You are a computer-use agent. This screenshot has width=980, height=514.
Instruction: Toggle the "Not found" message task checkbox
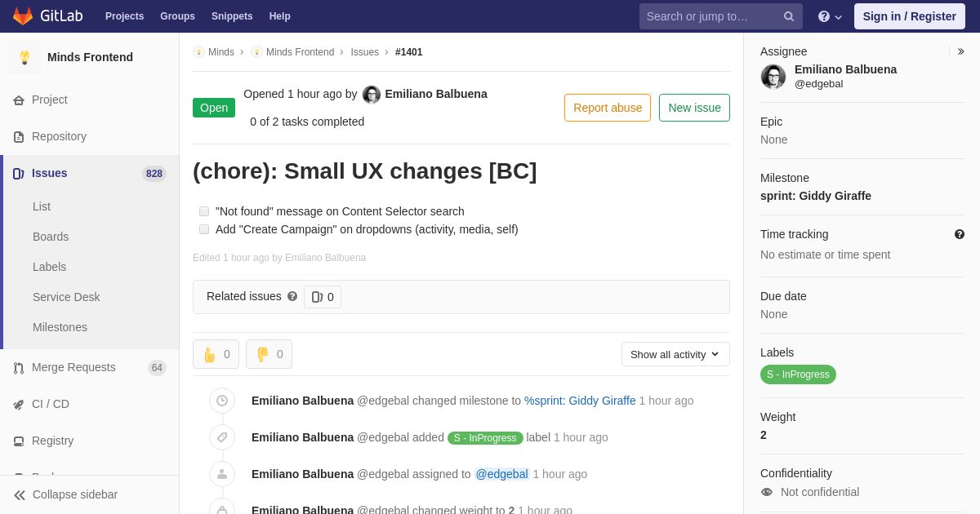tap(204, 211)
